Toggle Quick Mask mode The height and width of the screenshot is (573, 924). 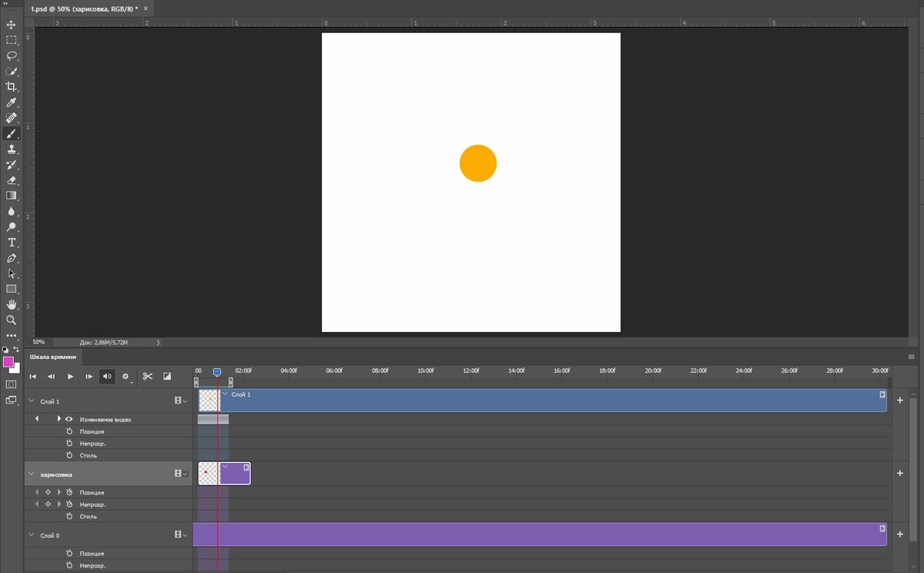[x=12, y=383]
